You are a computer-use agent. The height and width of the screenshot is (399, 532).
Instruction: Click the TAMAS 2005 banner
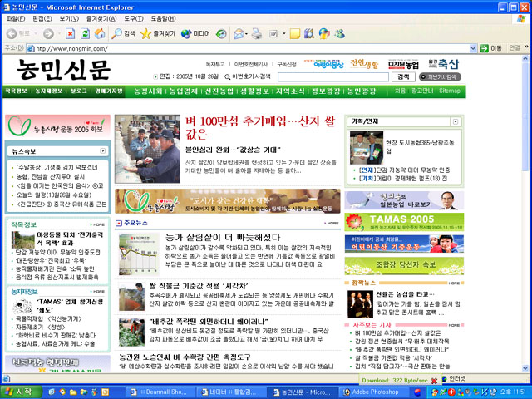404,222
